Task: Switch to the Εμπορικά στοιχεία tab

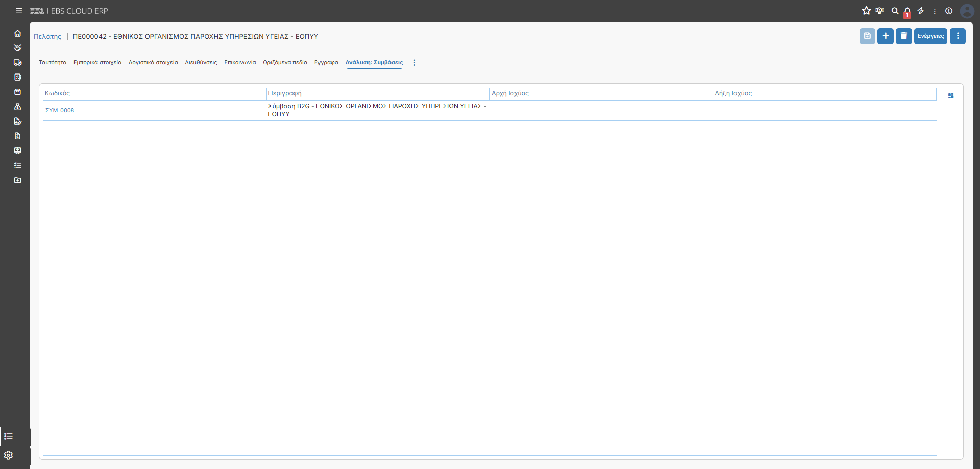Action: point(97,63)
